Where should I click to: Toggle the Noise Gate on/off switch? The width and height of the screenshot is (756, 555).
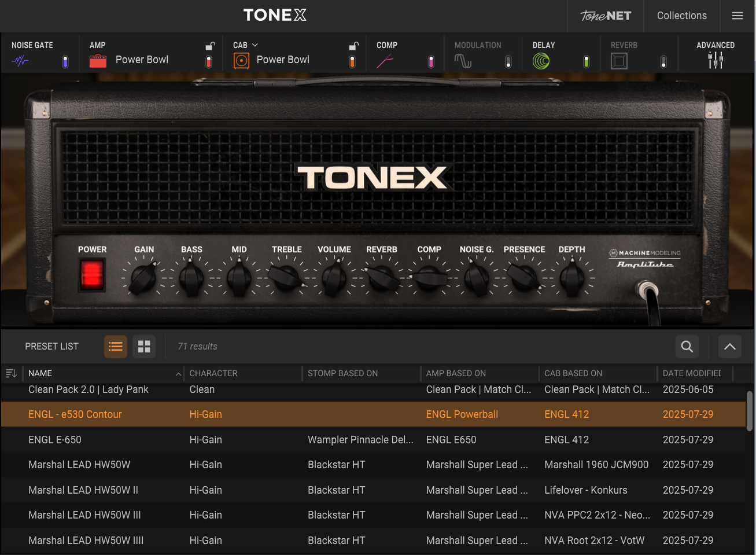(x=65, y=62)
